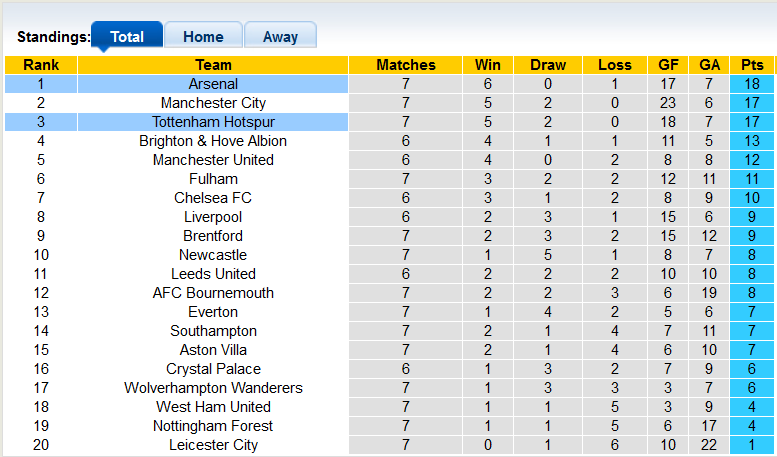Open the Manchester City team link
The height and width of the screenshot is (457, 777).
pyautogui.click(x=213, y=103)
